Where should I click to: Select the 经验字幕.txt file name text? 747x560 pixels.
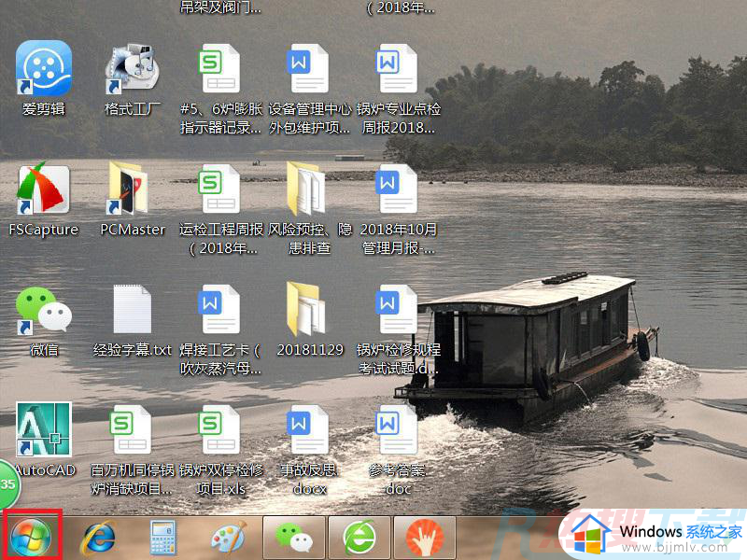pos(133,350)
